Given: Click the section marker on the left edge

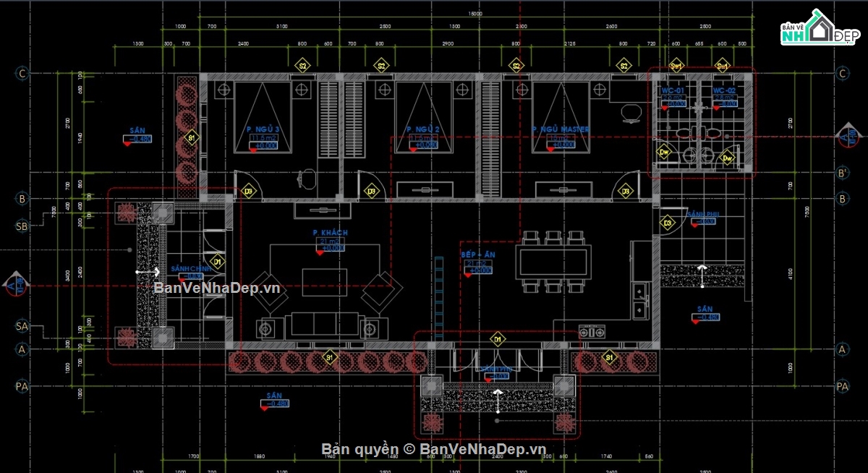Looking at the screenshot, I should tap(15, 286).
